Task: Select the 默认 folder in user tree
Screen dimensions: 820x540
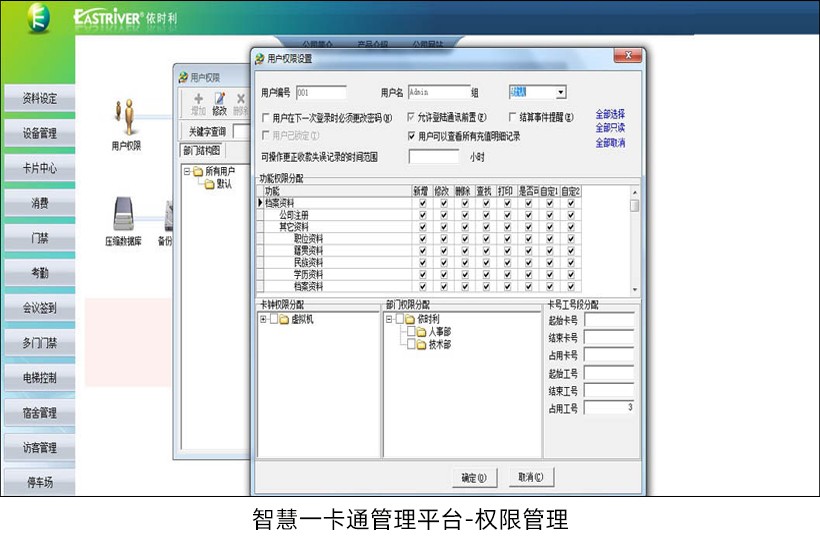Action: click(x=210, y=184)
